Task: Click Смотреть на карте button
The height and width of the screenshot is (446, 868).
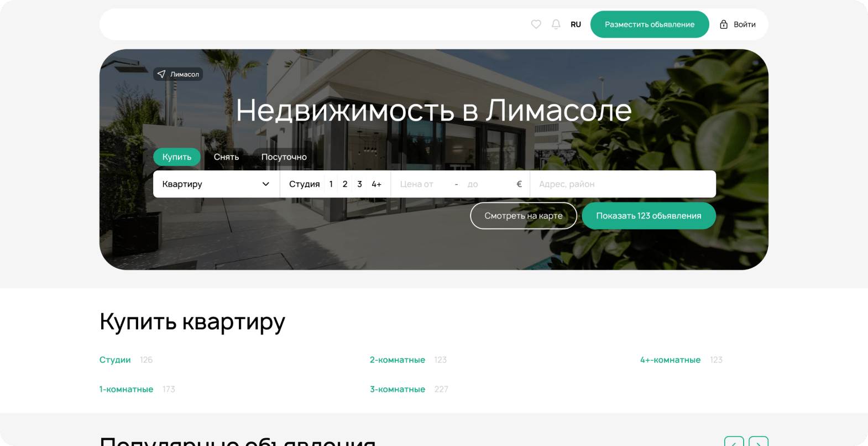Action: coord(524,216)
